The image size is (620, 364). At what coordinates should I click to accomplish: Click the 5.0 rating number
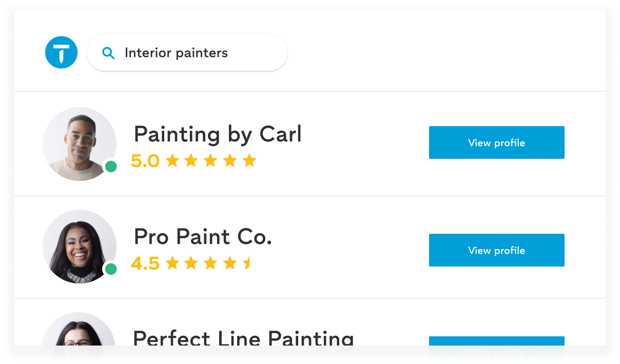145,161
